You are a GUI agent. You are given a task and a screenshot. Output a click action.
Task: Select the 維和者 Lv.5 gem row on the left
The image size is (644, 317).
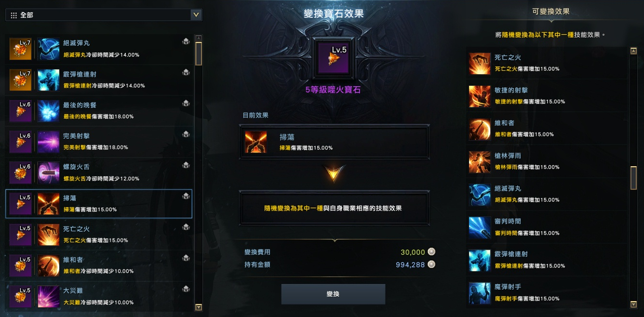[99, 265]
